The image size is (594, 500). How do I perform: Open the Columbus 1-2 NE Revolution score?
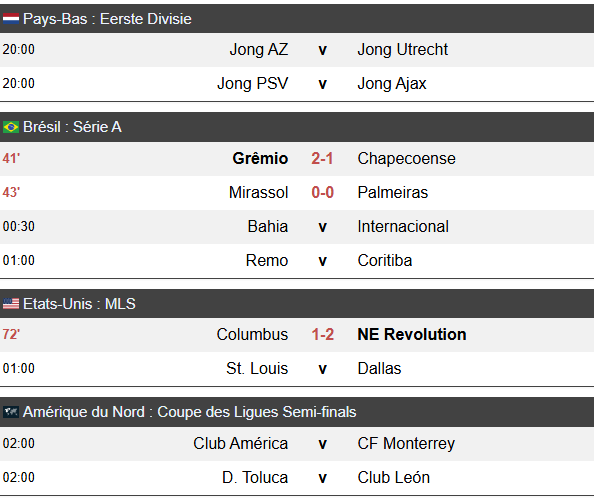coord(322,334)
